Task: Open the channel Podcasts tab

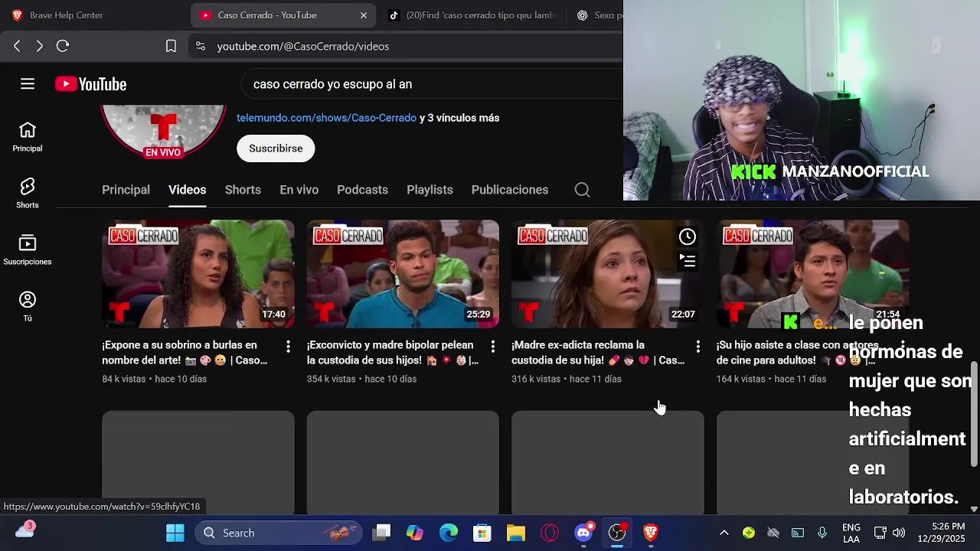Action: point(362,190)
